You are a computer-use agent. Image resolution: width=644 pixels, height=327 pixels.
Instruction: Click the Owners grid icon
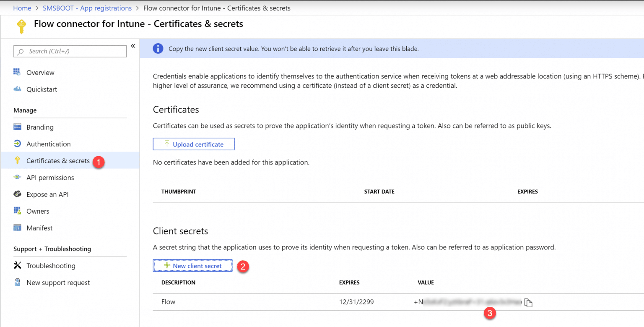(x=17, y=211)
